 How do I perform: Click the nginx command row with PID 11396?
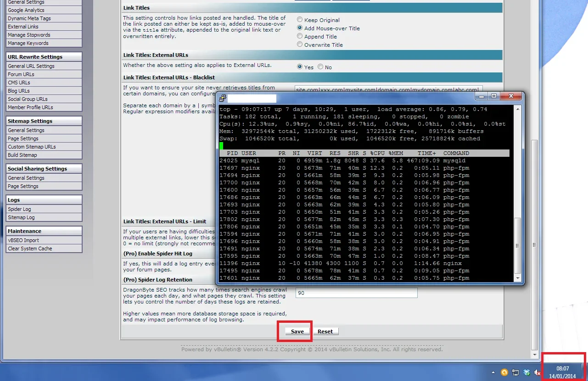[341, 263]
